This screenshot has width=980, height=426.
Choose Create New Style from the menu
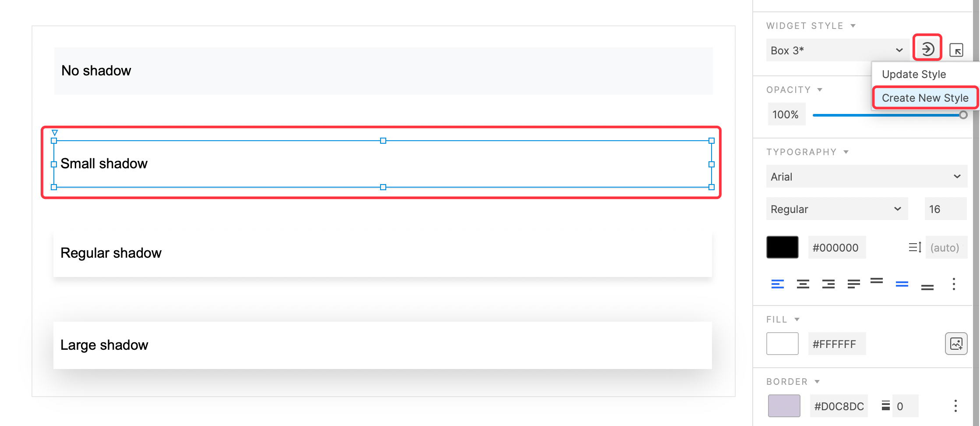click(925, 98)
